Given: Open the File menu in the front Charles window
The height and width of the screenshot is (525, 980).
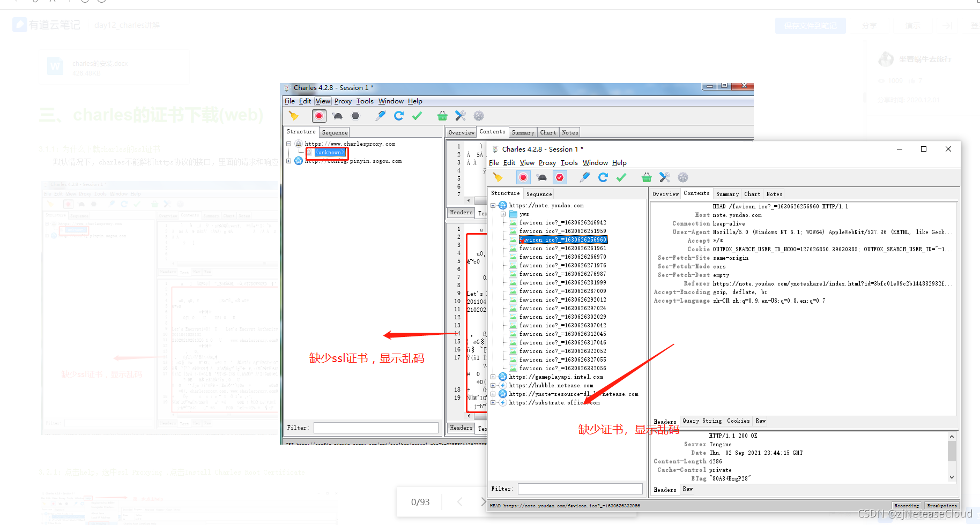Looking at the screenshot, I should click(x=494, y=163).
